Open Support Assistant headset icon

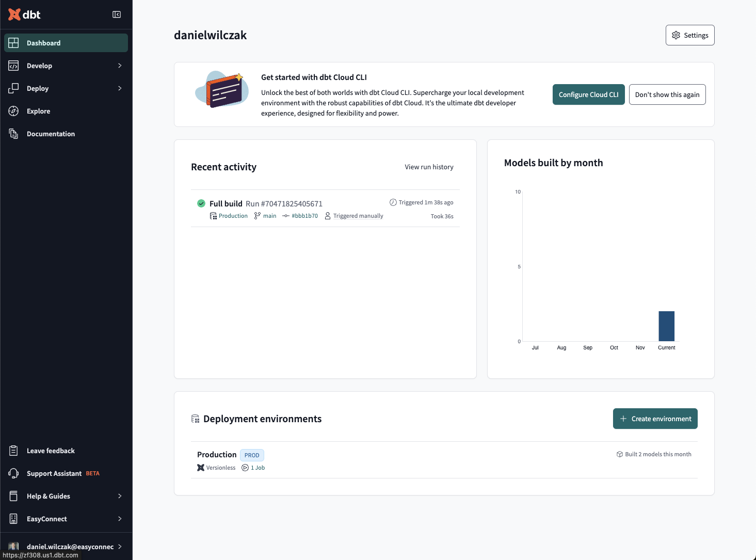(x=14, y=473)
